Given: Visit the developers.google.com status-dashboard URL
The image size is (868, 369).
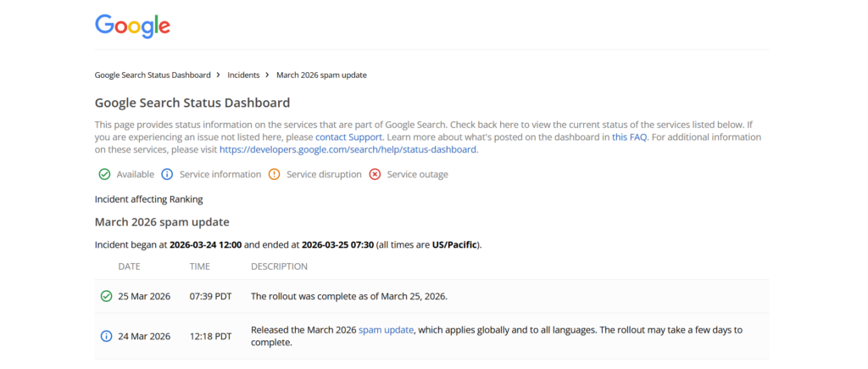Looking at the screenshot, I should (348, 149).
